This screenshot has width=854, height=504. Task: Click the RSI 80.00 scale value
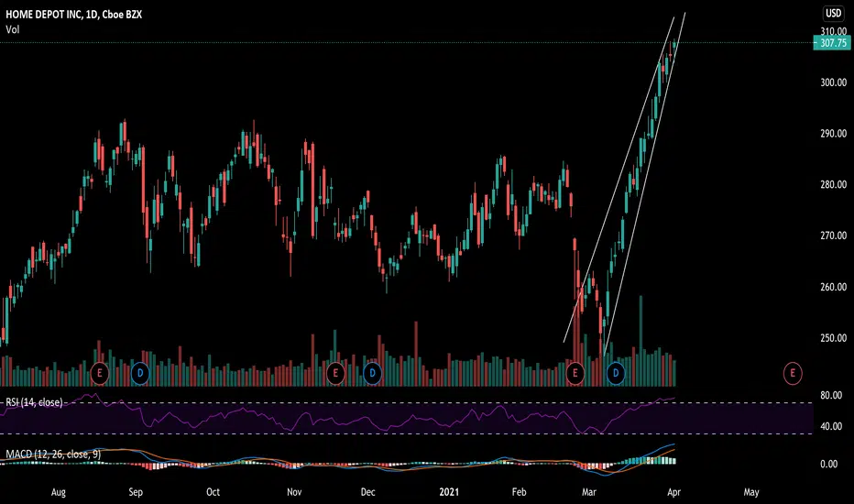(x=831, y=395)
